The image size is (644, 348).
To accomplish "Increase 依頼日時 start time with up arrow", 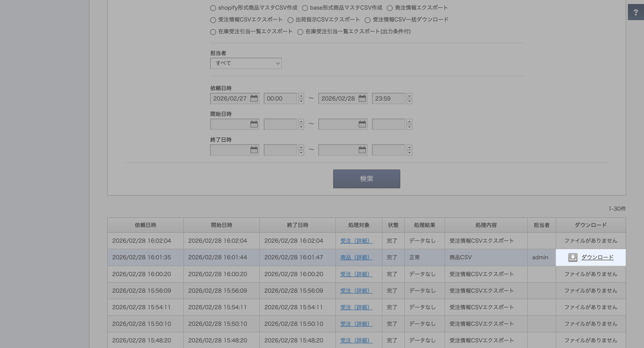I will 301,96.
